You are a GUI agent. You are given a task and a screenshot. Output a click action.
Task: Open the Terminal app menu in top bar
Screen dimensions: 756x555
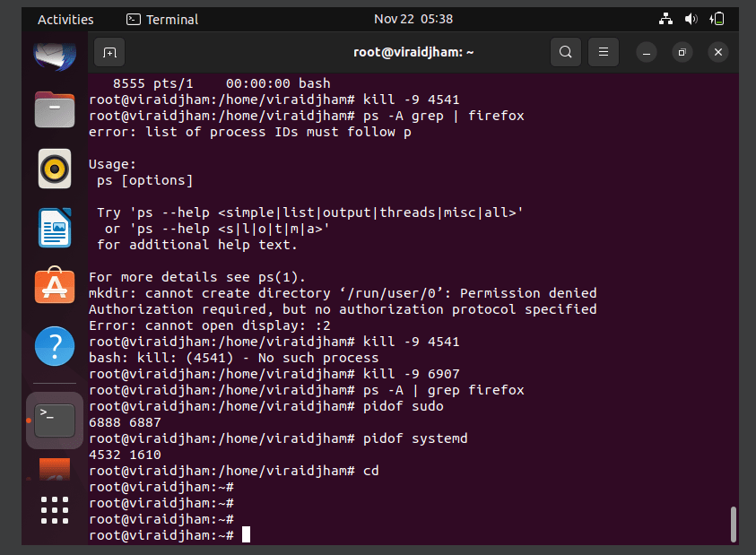[162, 20]
